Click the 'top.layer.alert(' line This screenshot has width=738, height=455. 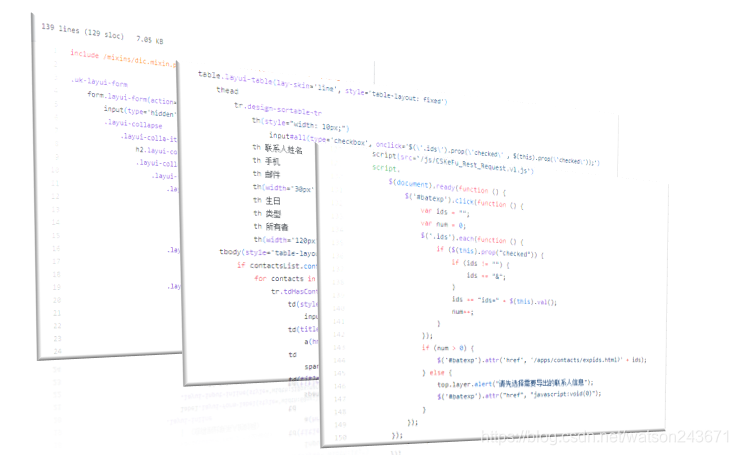[515, 383]
